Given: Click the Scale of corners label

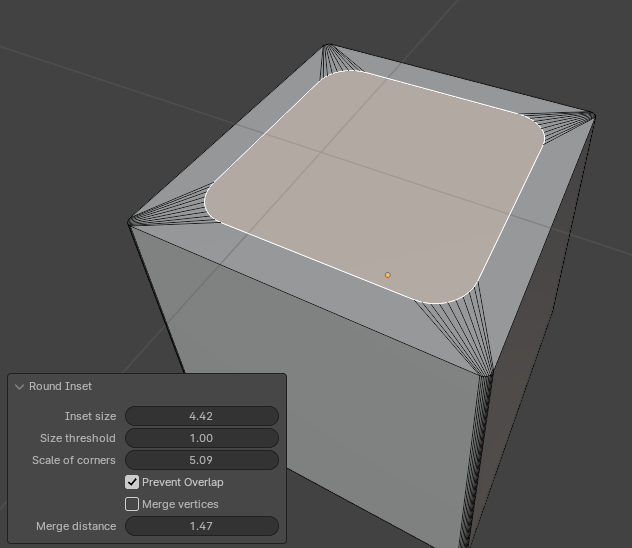Looking at the screenshot, I should (x=74, y=460).
